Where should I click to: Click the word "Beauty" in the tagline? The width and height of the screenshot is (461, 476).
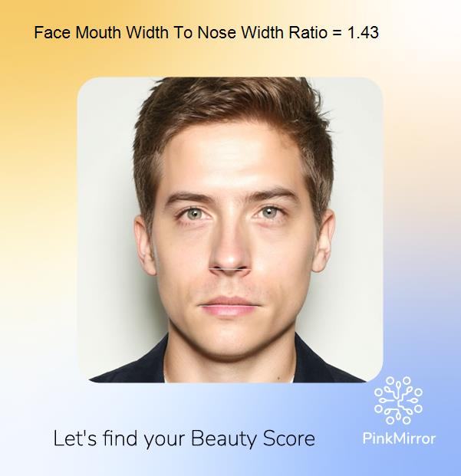[224, 439]
